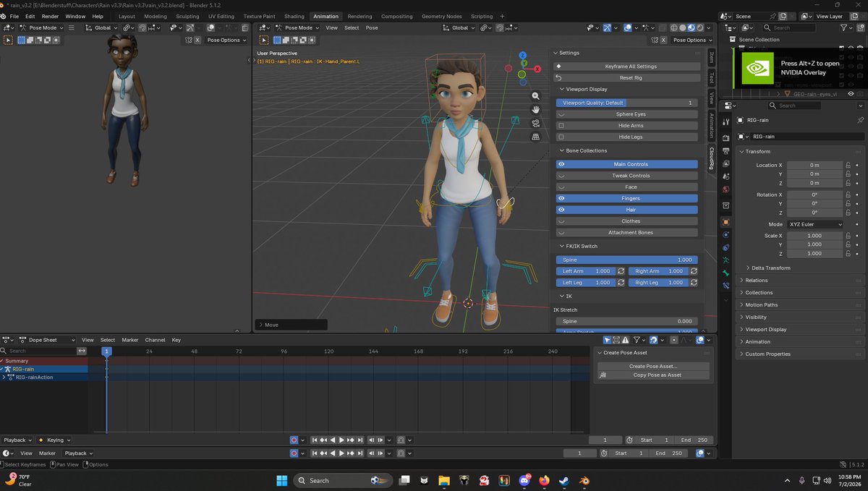Open the World properties tab icon
This screenshot has height=491, width=868.
pos(726,190)
